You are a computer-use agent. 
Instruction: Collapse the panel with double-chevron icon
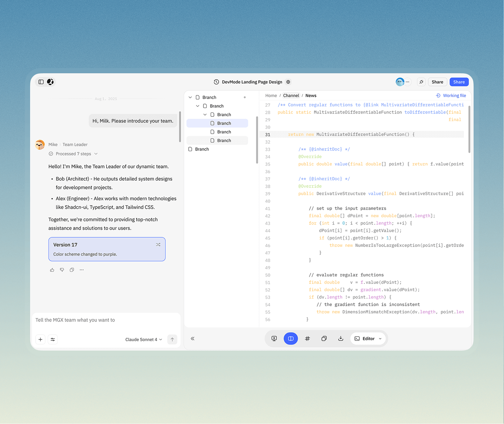pos(193,339)
